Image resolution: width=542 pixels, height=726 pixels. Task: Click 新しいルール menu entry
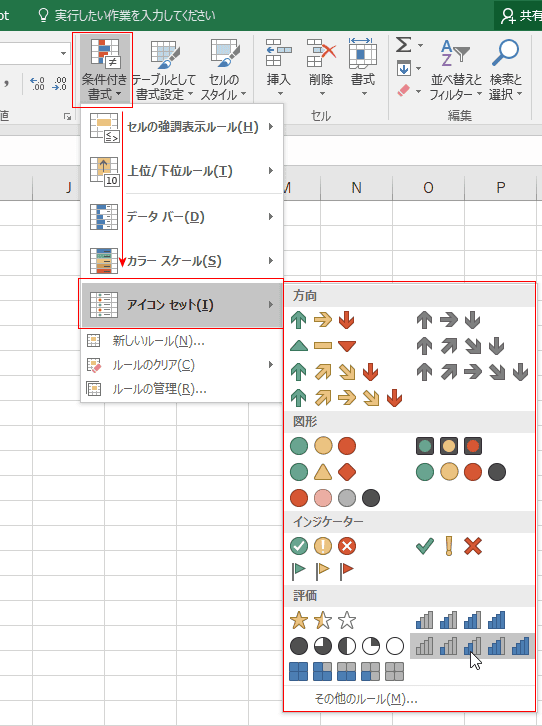coord(182,341)
